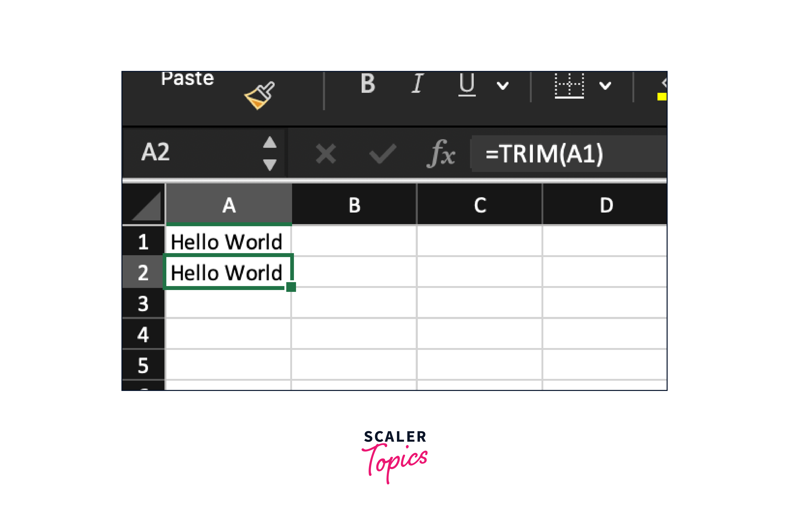Click the yellow fill color swatch
The image size is (789, 532).
coord(662,97)
